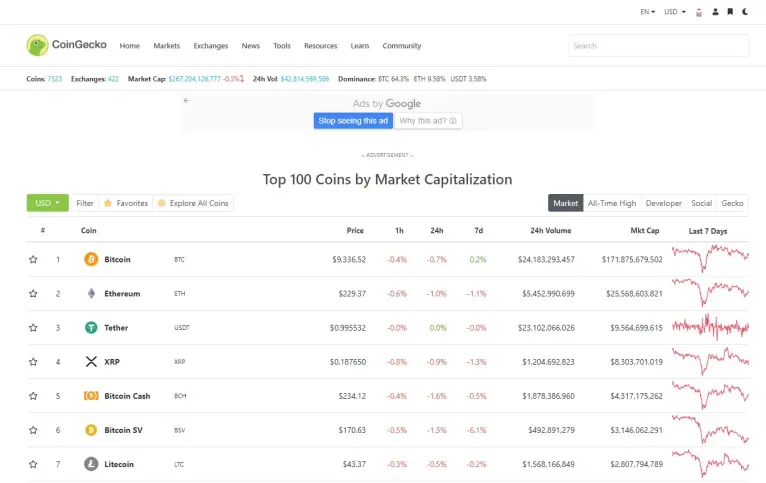Image resolution: width=766 pixels, height=483 pixels.
Task: Favorite Ethereum with its star
Action: pos(33,294)
